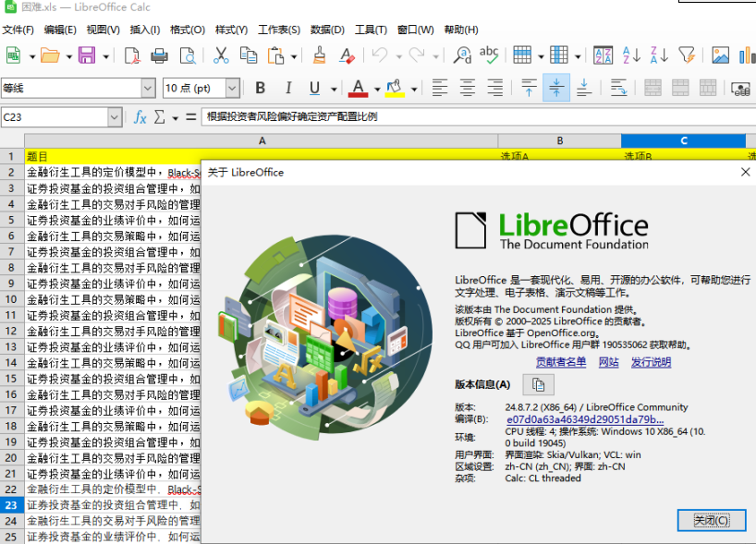
Task: Select column B header
Action: pos(559,140)
